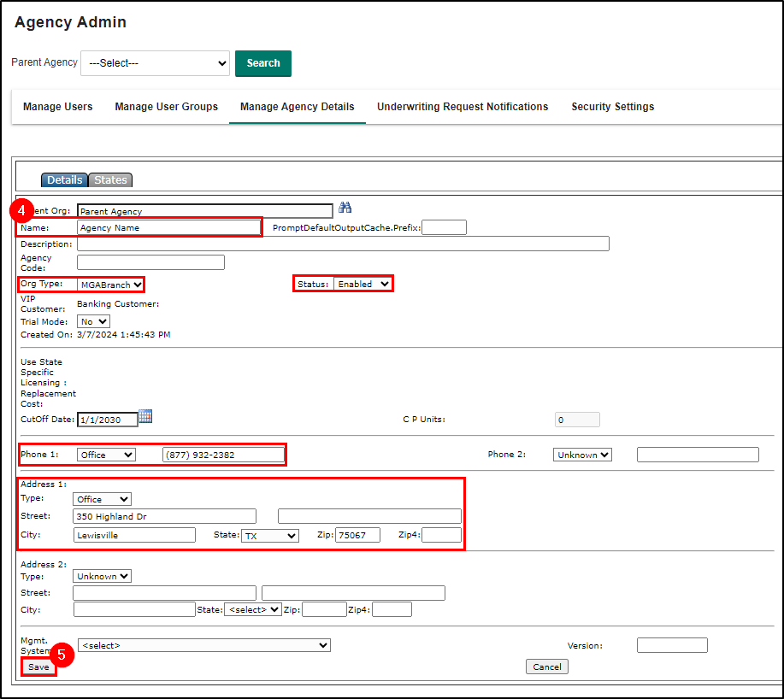The width and height of the screenshot is (784, 699).
Task: Switch to the Manage Users tab
Action: [x=57, y=107]
